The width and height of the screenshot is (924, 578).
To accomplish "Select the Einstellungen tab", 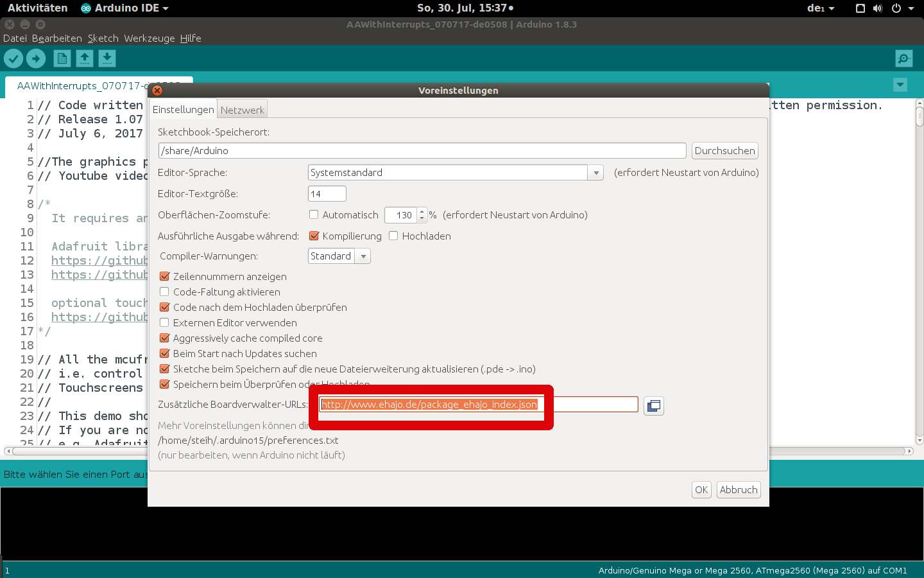I will tap(183, 109).
